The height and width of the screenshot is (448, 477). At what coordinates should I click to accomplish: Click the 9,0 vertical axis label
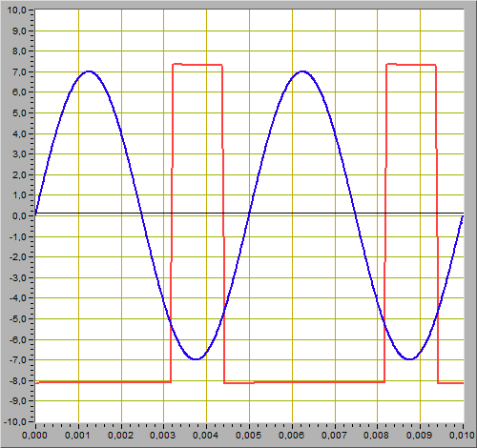point(19,31)
